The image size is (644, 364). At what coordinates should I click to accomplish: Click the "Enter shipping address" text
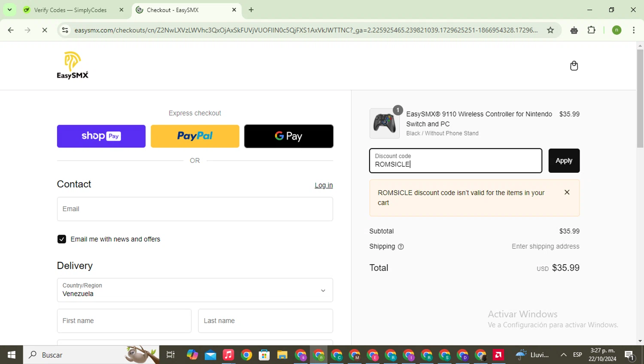tap(545, 247)
